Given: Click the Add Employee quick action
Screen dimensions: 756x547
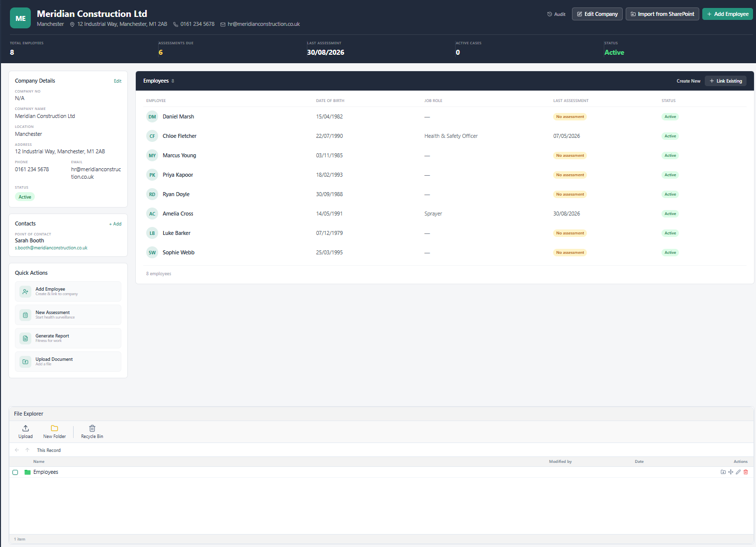Looking at the screenshot, I should 68,291.
